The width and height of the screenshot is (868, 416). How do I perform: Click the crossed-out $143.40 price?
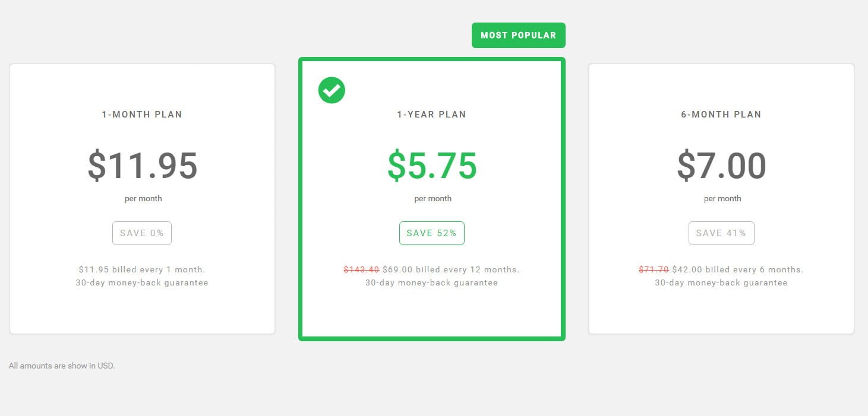(361, 269)
